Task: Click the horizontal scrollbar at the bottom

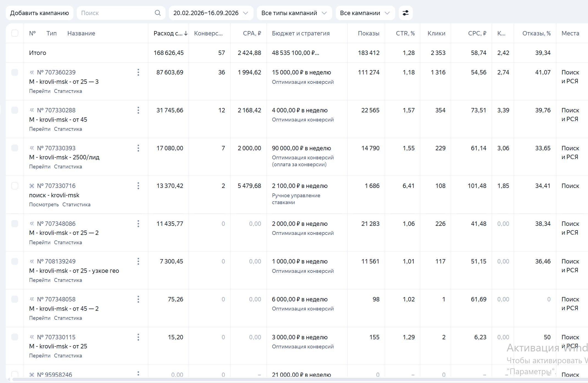Action: click(297, 379)
